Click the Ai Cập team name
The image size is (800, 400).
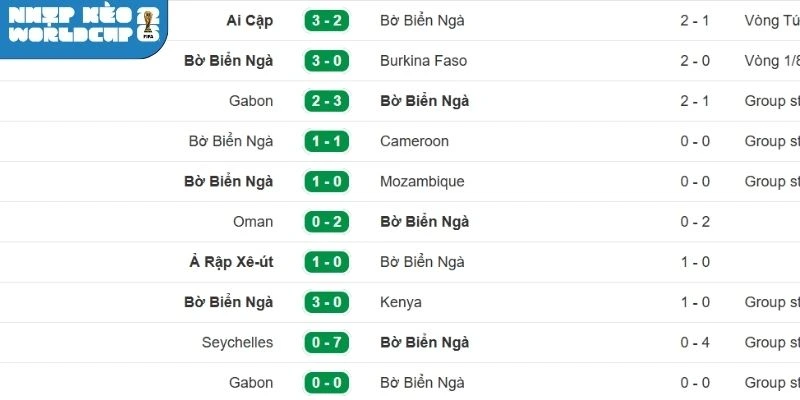(250, 20)
